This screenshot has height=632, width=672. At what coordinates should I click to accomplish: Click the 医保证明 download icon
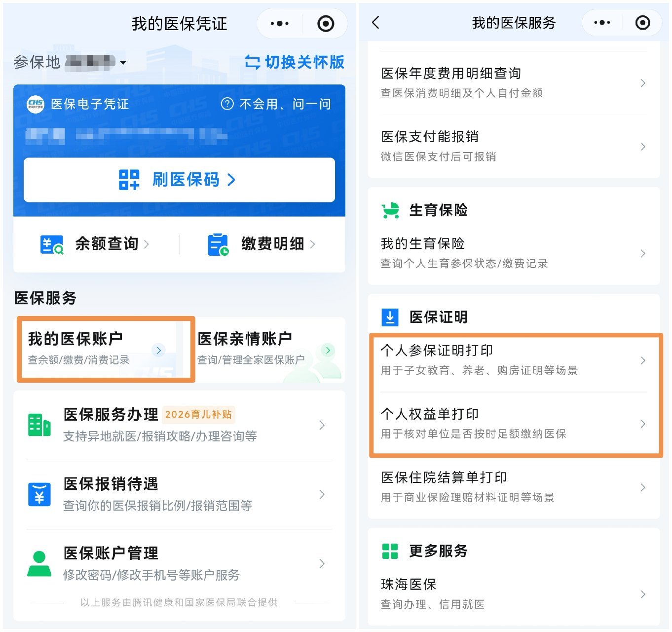click(390, 317)
